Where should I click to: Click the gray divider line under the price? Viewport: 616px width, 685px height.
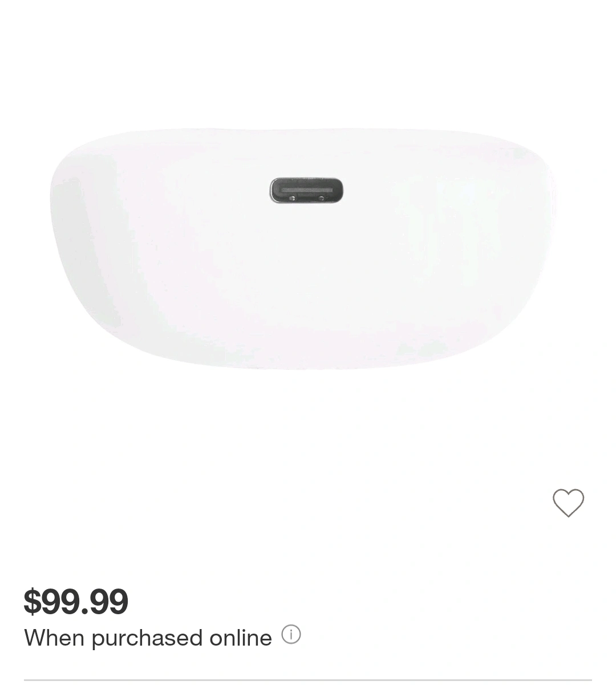(x=308, y=680)
